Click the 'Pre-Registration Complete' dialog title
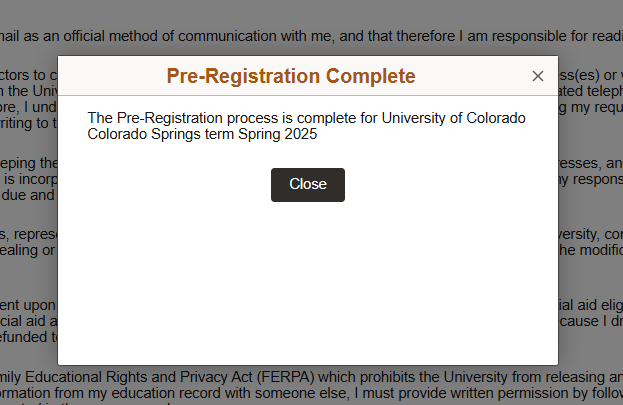Screen dimensions: 623x405 point(290,76)
